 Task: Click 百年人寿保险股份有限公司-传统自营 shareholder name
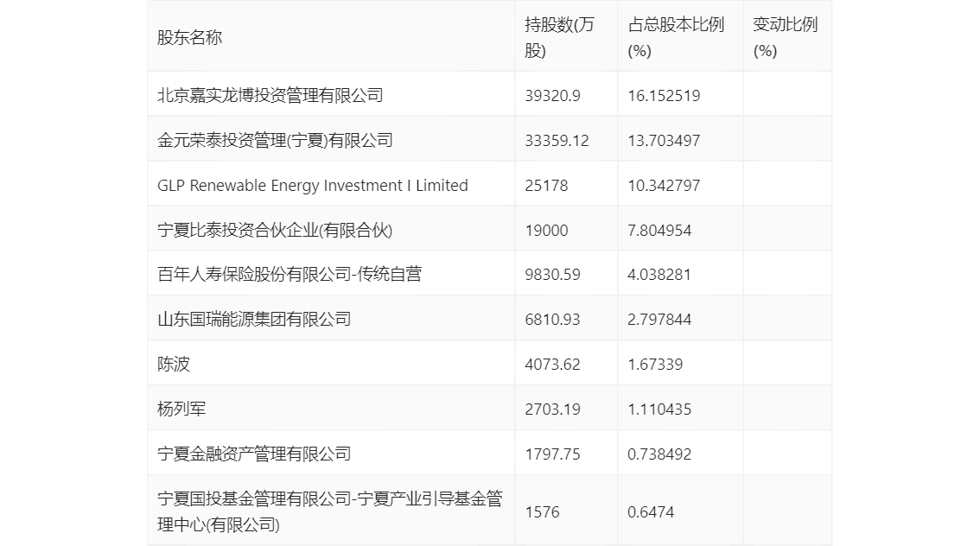tap(290, 275)
